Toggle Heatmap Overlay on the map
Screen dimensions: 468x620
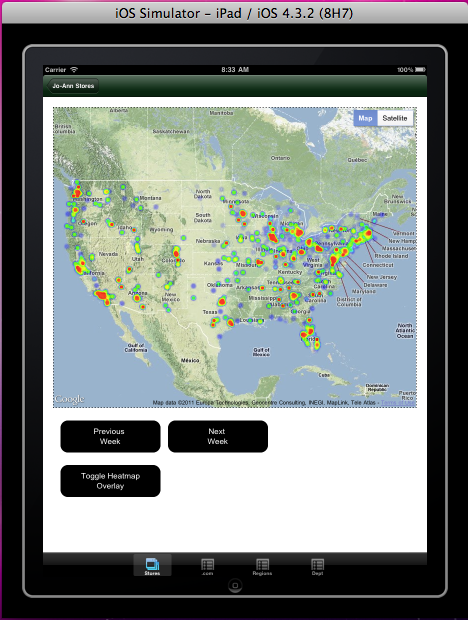110,481
